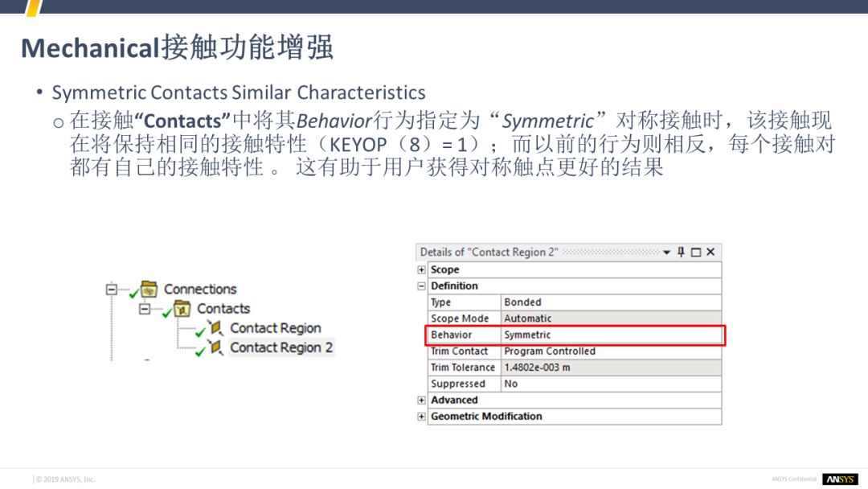The height and width of the screenshot is (489, 868).
Task: Click the Connections folder icon
Action: [149, 290]
